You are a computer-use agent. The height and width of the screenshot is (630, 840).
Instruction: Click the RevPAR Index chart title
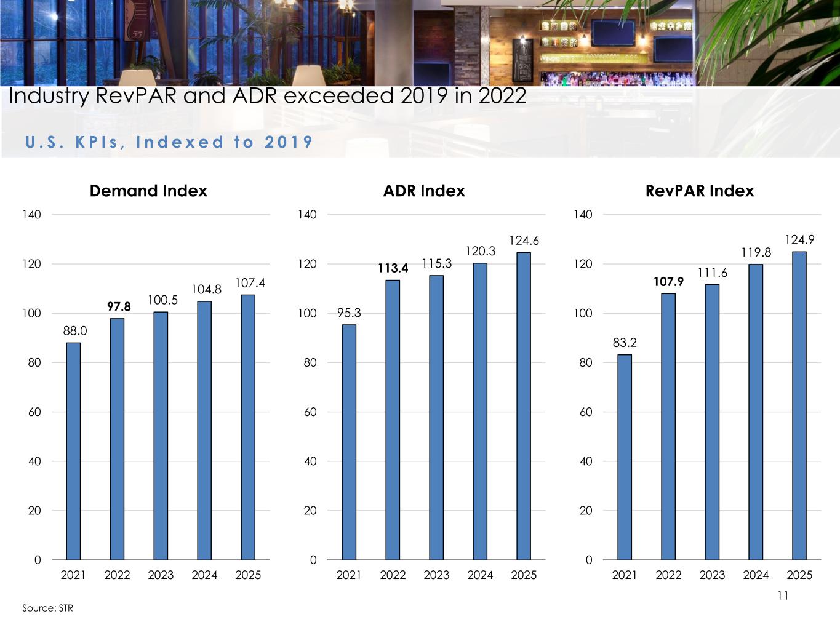click(700, 191)
